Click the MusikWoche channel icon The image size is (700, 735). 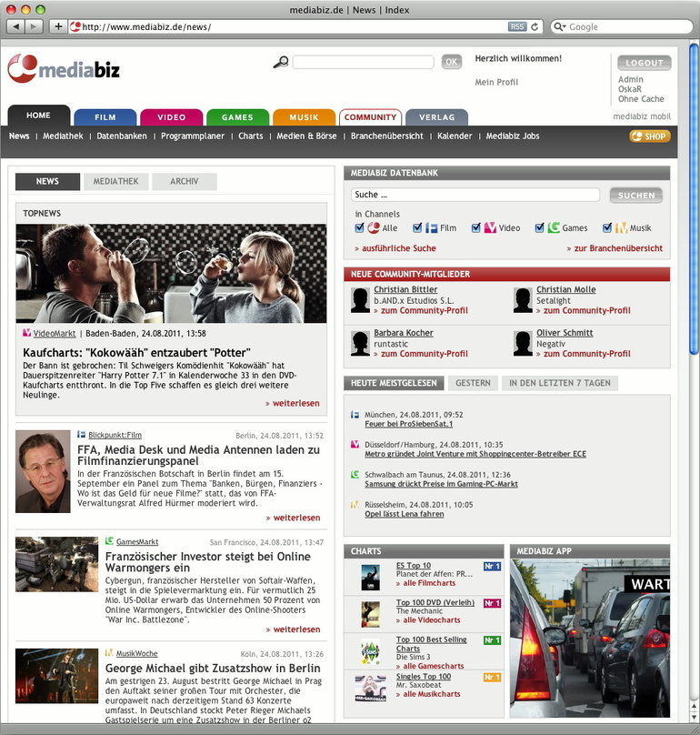[109, 652]
